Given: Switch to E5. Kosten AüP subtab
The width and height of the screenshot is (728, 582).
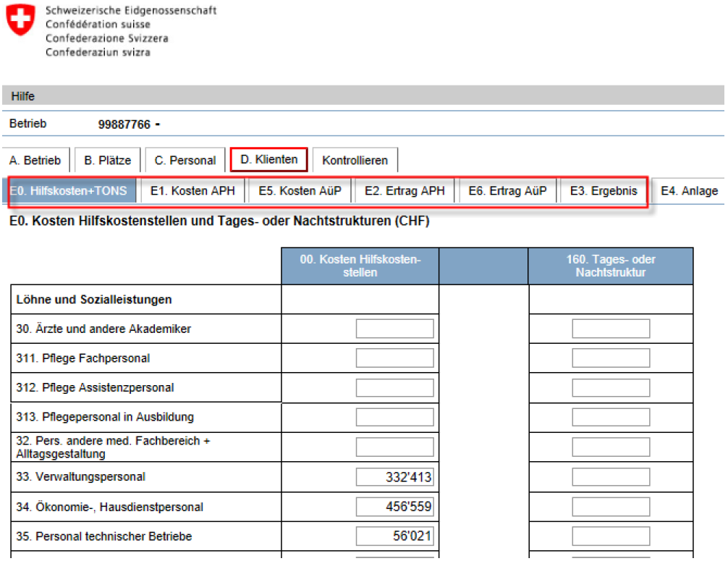Looking at the screenshot, I should point(300,191).
